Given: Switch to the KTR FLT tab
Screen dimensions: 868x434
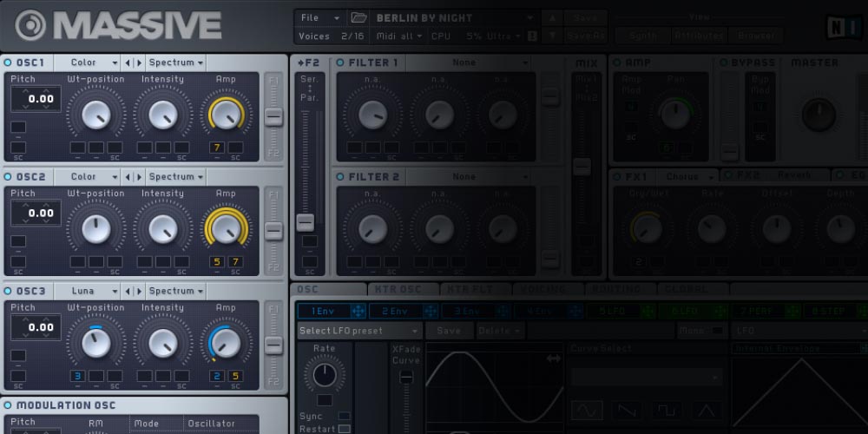Looking at the screenshot, I should (x=476, y=289).
